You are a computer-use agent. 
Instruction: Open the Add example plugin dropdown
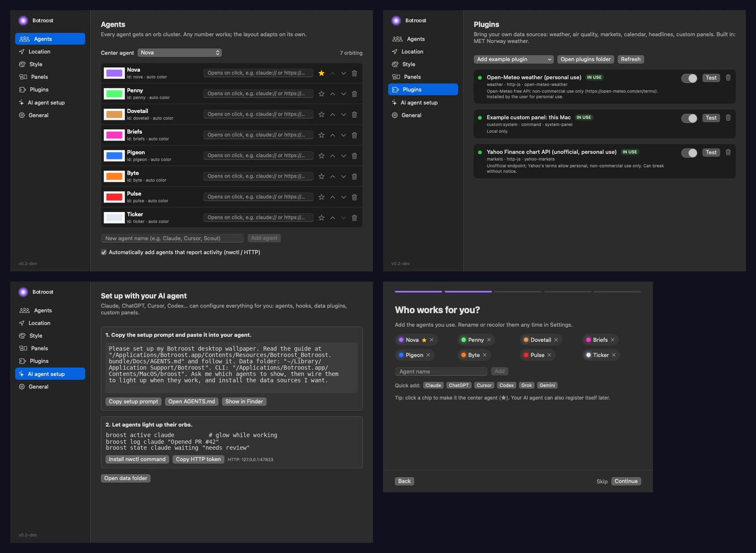tap(514, 59)
